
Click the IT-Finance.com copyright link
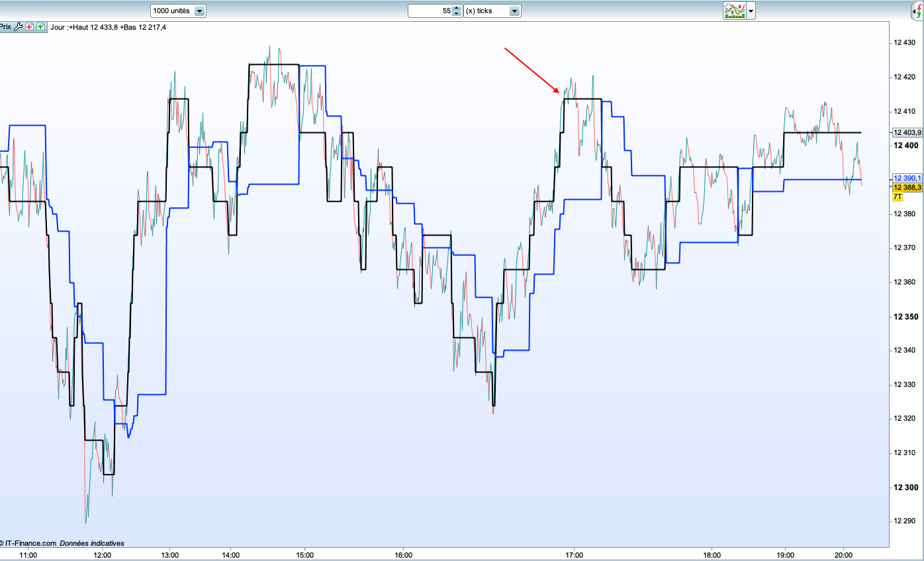point(28,543)
